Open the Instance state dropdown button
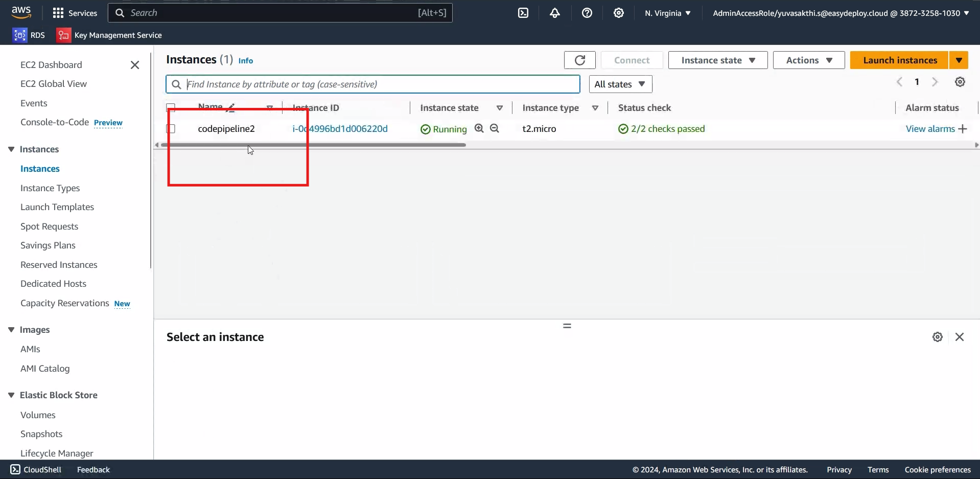 click(718, 60)
